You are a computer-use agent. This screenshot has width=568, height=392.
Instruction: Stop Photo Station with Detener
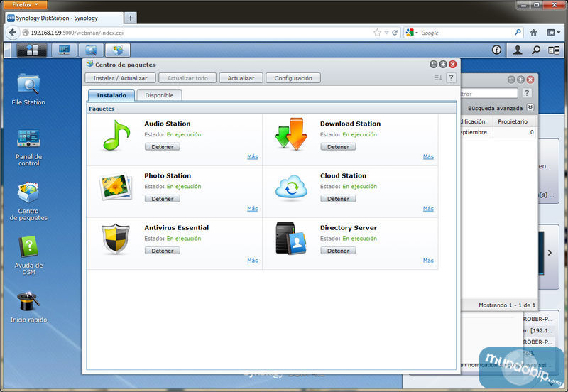[x=163, y=199]
